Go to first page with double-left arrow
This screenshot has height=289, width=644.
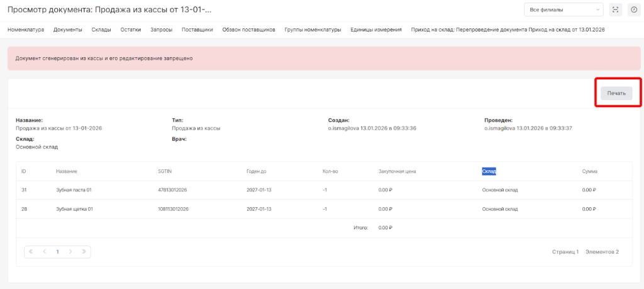[x=31, y=252]
